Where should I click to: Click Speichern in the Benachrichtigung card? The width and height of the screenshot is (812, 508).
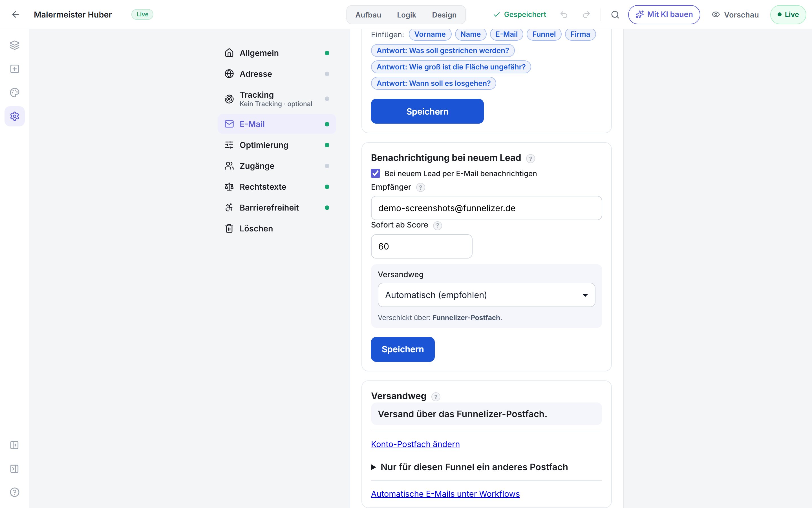coord(403,349)
